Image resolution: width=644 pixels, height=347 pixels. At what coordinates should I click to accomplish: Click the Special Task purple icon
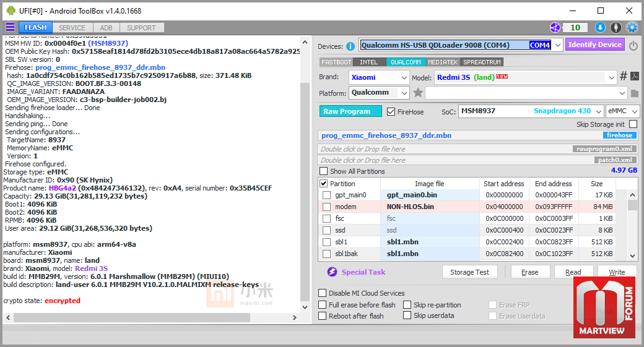pos(332,272)
